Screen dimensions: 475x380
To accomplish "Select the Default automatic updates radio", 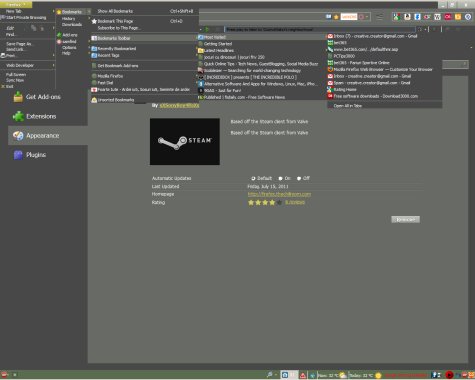I will point(253,178).
